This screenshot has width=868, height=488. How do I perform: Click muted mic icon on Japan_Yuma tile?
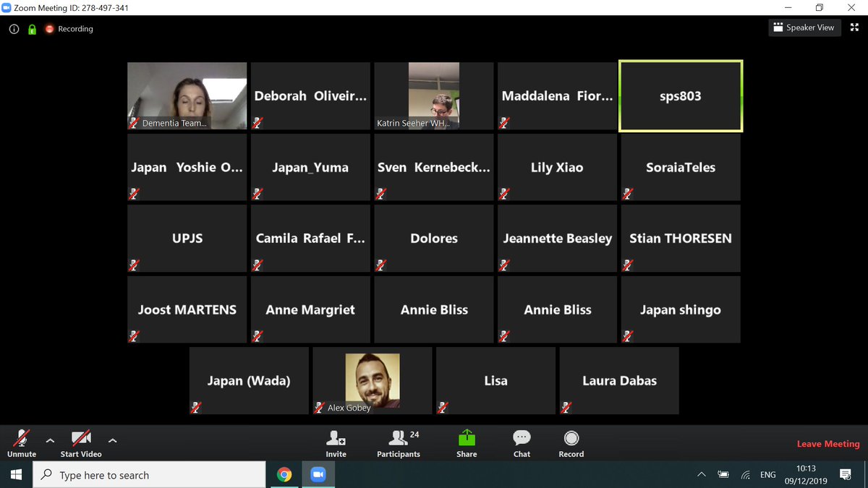257,194
